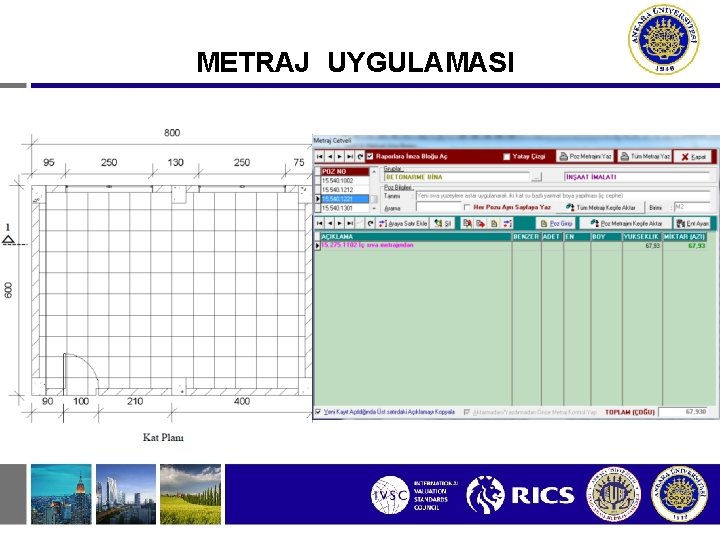The image size is (720, 540).
Task: Click the BENZER column header
Action: coord(526,236)
